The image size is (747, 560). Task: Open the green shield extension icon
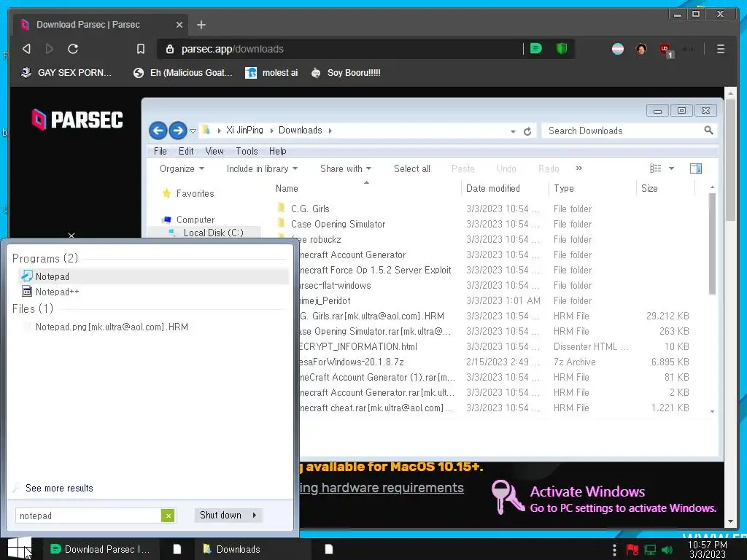562,49
